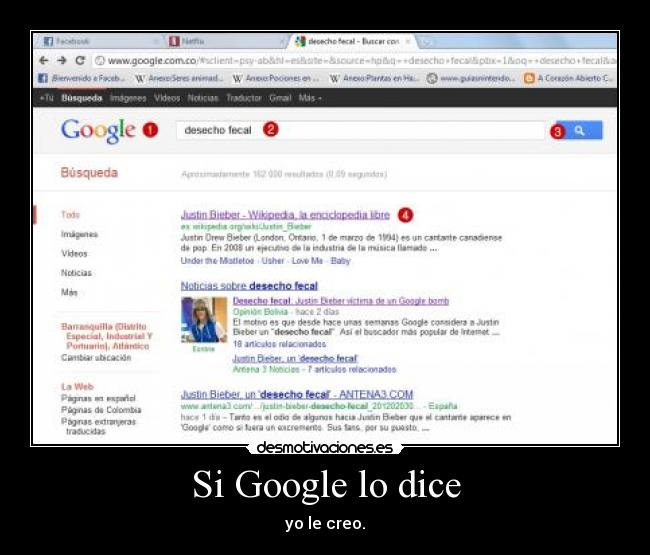Viewport: 650px width, 555px height.
Task: Open 18 artículos relacionados link
Action: pyautogui.click(x=279, y=344)
